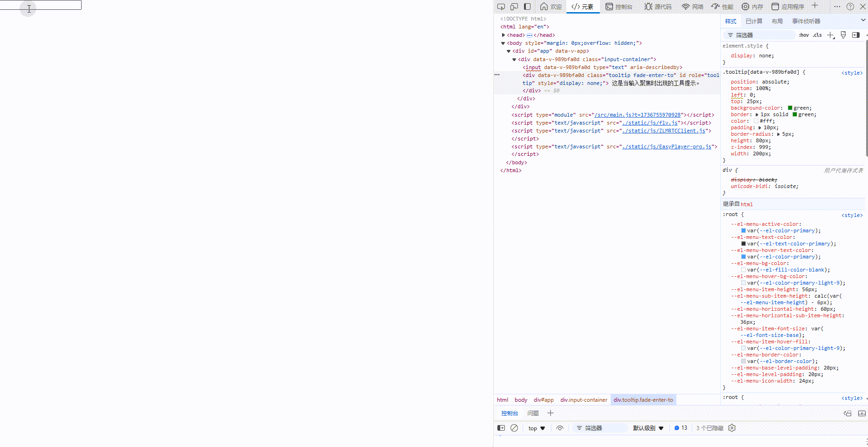Collapse the div id="app" node

(509, 51)
